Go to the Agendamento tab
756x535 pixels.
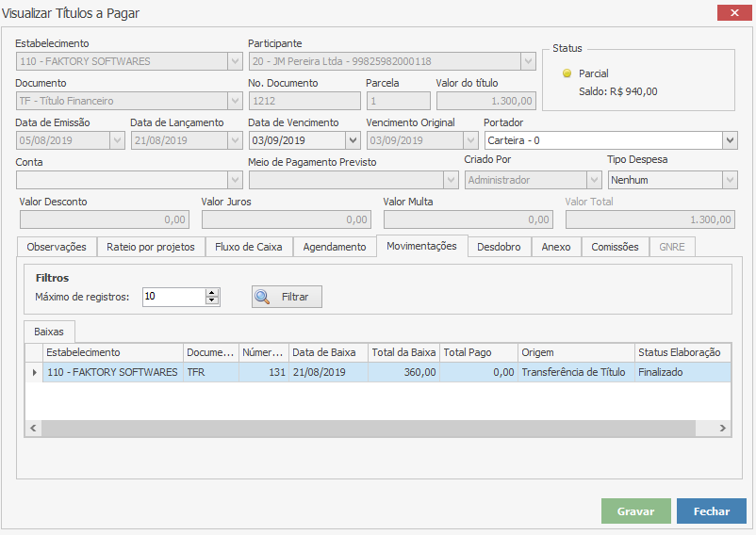click(x=334, y=247)
